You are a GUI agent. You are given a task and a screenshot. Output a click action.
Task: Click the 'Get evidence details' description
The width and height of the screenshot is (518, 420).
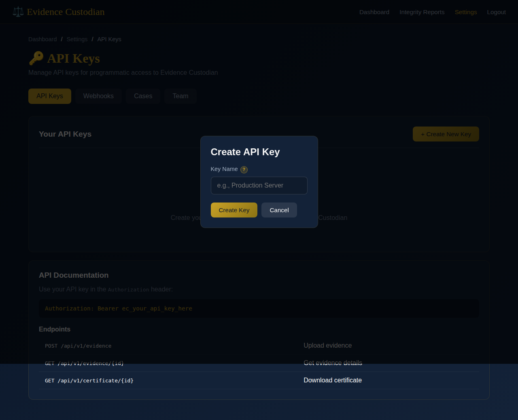[x=333, y=363]
